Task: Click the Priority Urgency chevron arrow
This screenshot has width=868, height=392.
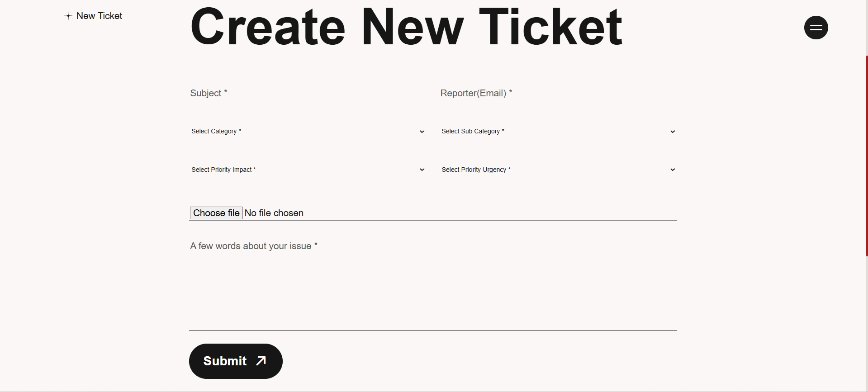Action: tap(673, 170)
